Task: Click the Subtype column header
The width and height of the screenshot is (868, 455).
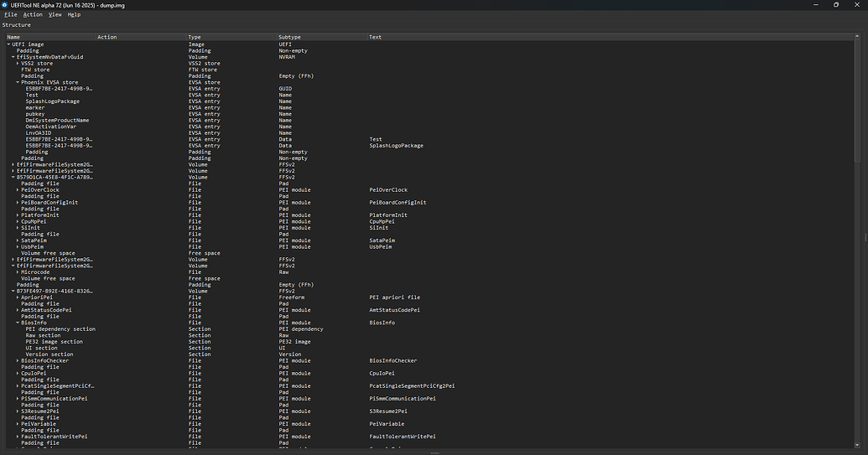Action: click(291, 37)
